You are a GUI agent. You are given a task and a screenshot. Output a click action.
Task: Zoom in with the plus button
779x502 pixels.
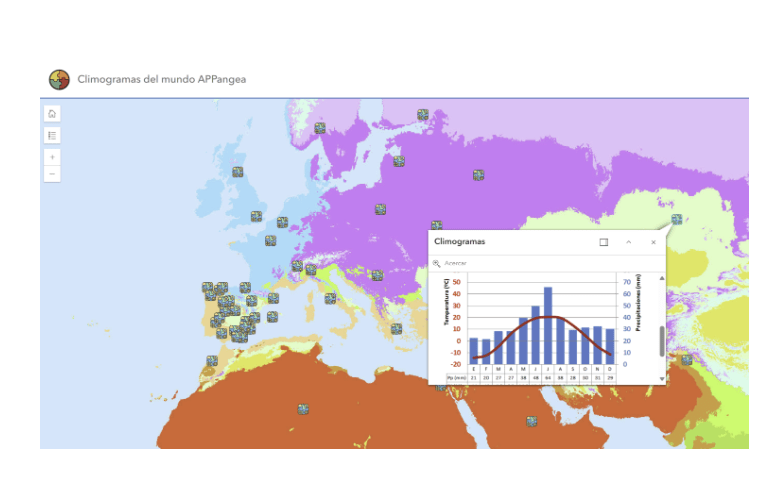52,157
